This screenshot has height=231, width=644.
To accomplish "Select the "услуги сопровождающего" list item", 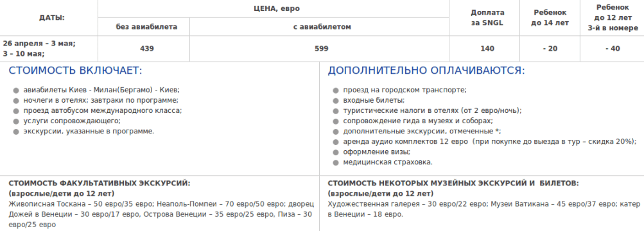I will pyautogui.click(x=72, y=121).
